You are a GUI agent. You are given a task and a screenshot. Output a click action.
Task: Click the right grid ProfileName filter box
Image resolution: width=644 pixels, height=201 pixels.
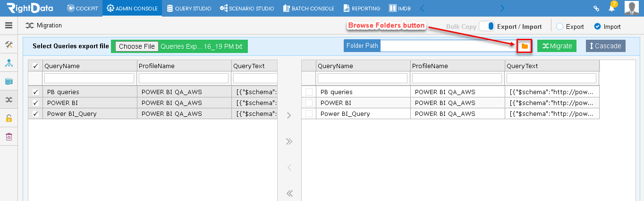pos(457,78)
